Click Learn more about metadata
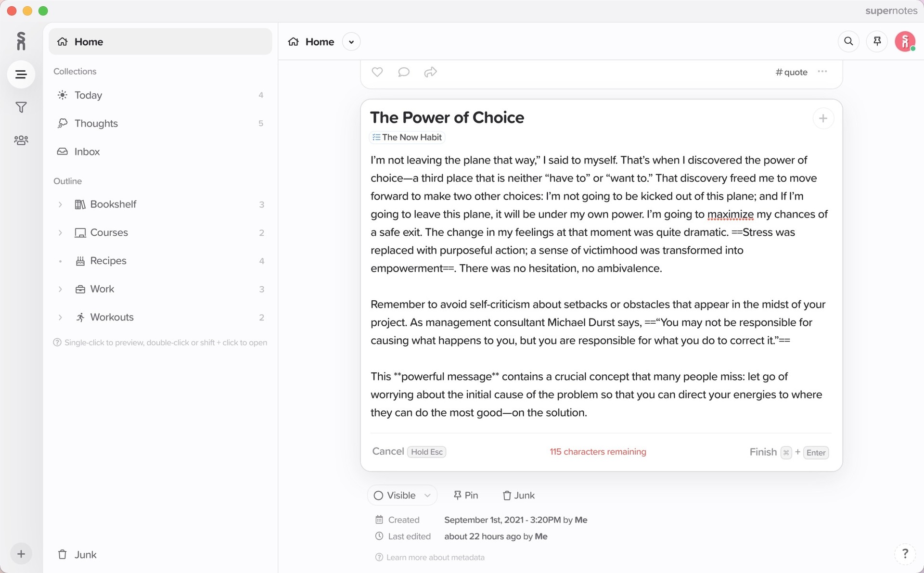This screenshot has width=924, height=573. [435, 557]
